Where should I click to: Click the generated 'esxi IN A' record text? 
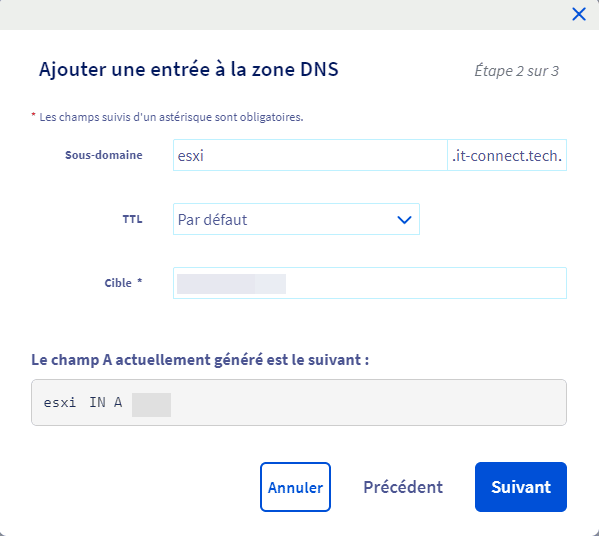click(83, 402)
